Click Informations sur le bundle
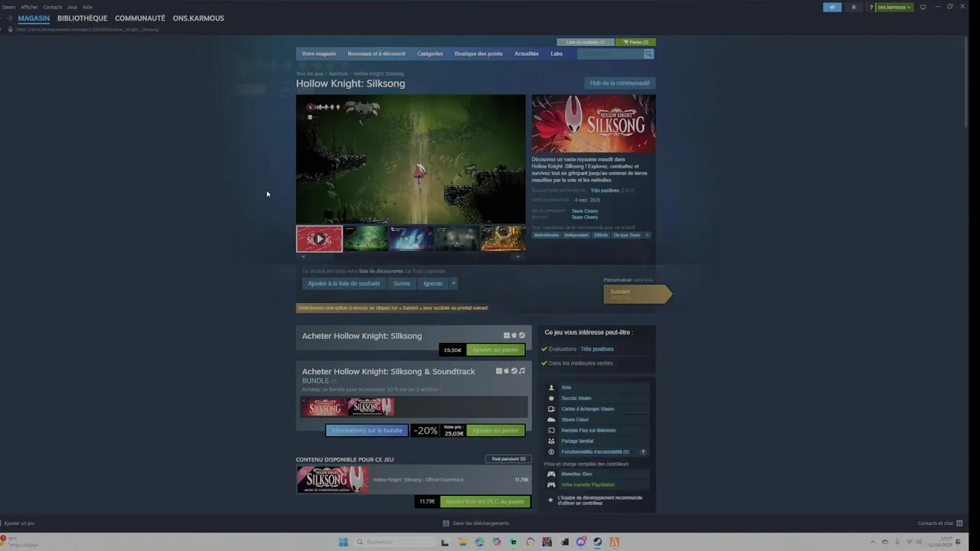This screenshot has height=551, width=980. [x=367, y=430]
